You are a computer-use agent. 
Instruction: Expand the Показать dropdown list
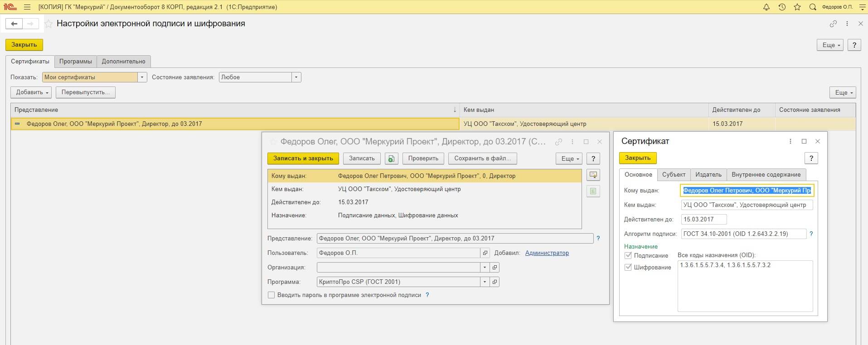point(142,77)
